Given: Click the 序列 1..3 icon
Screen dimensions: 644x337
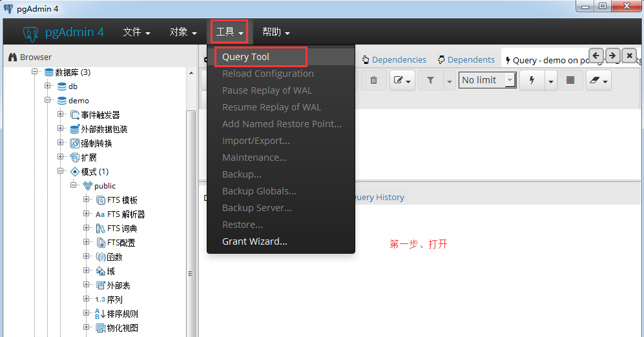Looking at the screenshot, I should (x=100, y=300).
